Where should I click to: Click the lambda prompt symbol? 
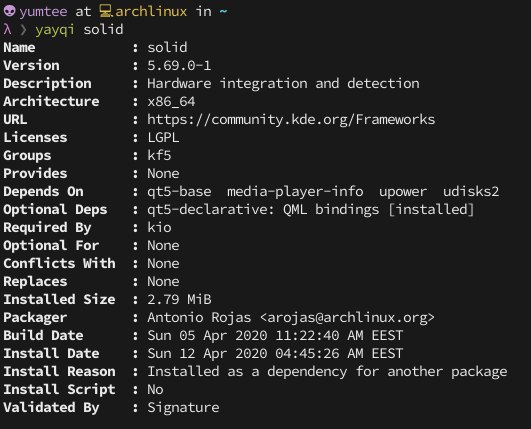[7, 29]
